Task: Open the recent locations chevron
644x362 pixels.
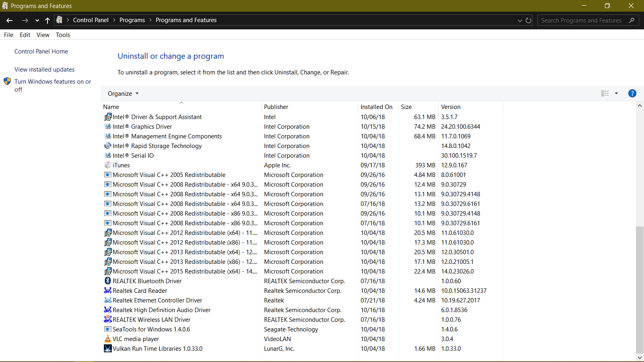Action: click(37, 20)
